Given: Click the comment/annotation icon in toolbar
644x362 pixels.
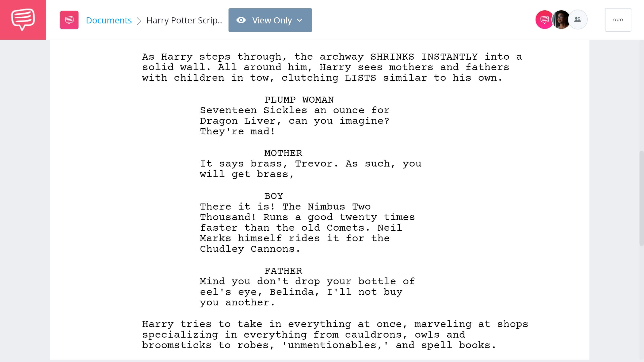Looking at the screenshot, I should click(x=69, y=20).
